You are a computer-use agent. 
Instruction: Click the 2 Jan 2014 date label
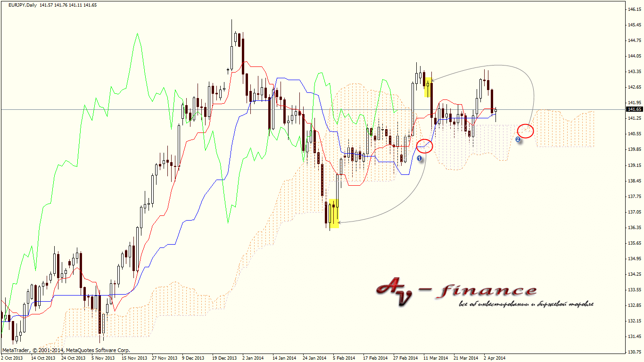(x=253, y=358)
